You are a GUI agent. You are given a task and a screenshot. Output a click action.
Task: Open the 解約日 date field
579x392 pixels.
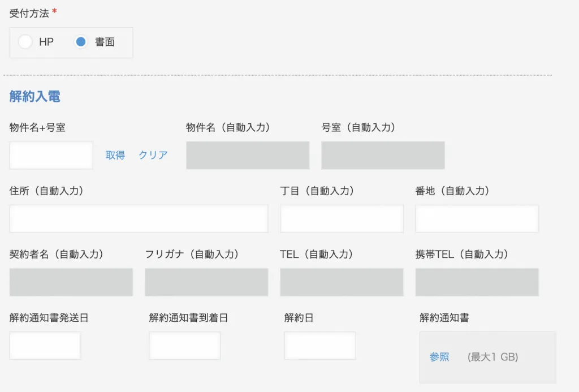pyautogui.click(x=320, y=346)
